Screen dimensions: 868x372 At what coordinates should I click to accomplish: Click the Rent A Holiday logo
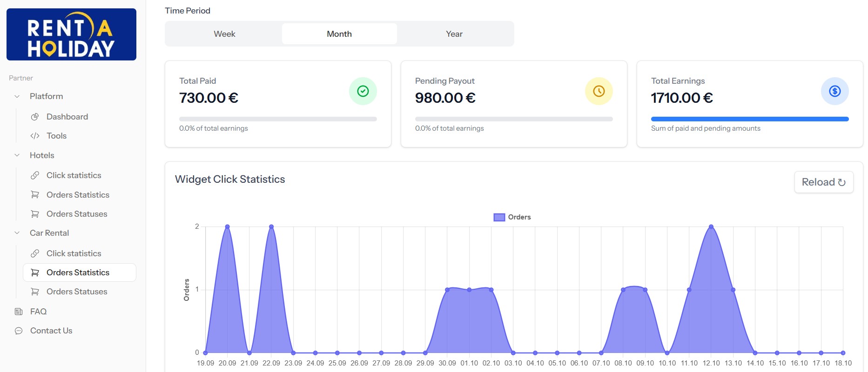click(71, 34)
